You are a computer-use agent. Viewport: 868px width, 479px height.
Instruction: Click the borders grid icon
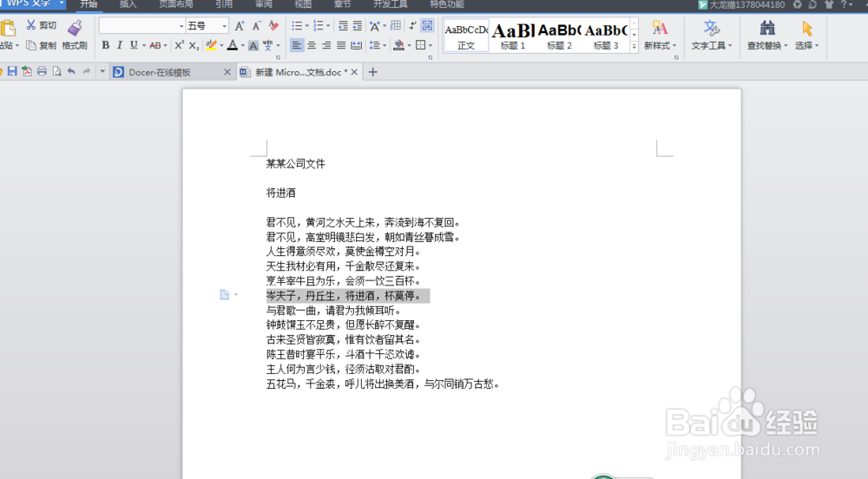(421, 45)
